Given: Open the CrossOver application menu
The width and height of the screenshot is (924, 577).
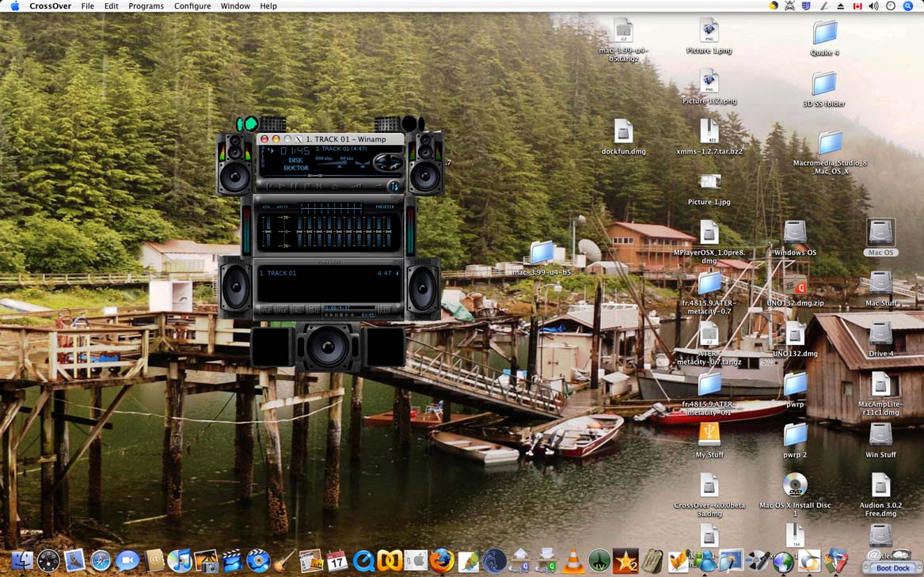Looking at the screenshot, I should click(x=50, y=6).
